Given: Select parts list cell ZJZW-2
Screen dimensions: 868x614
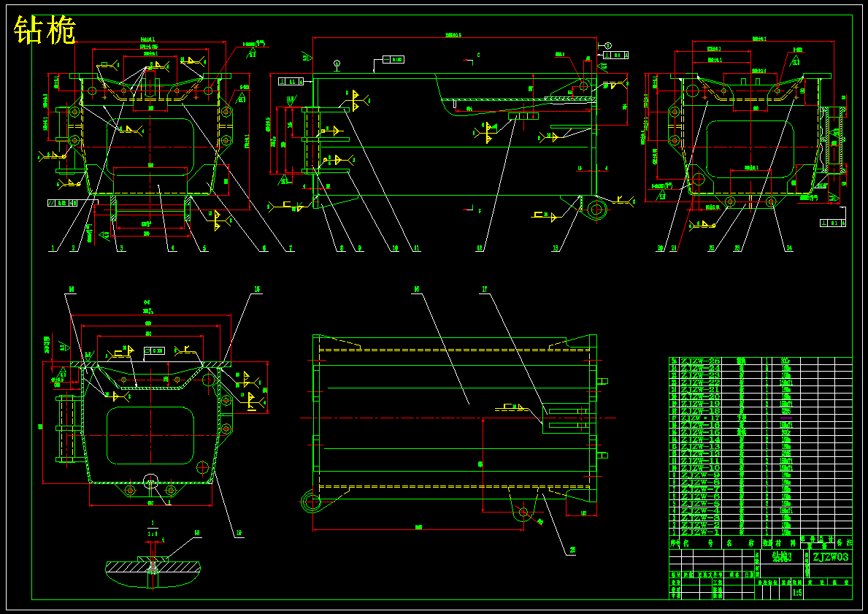Looking at the screenshot, I should 701,525.
